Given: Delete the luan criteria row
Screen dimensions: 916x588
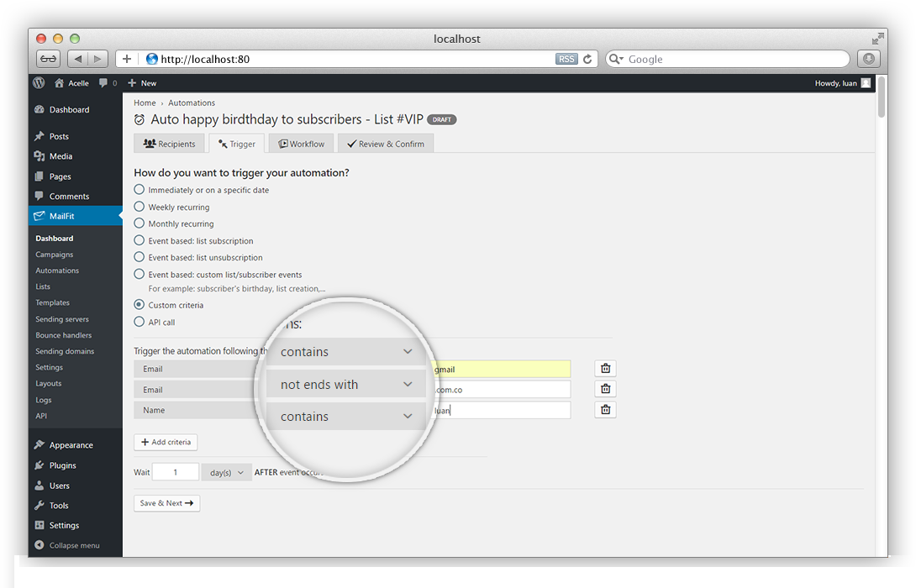Looking at the screenshot, I should [x=606, y=410].
